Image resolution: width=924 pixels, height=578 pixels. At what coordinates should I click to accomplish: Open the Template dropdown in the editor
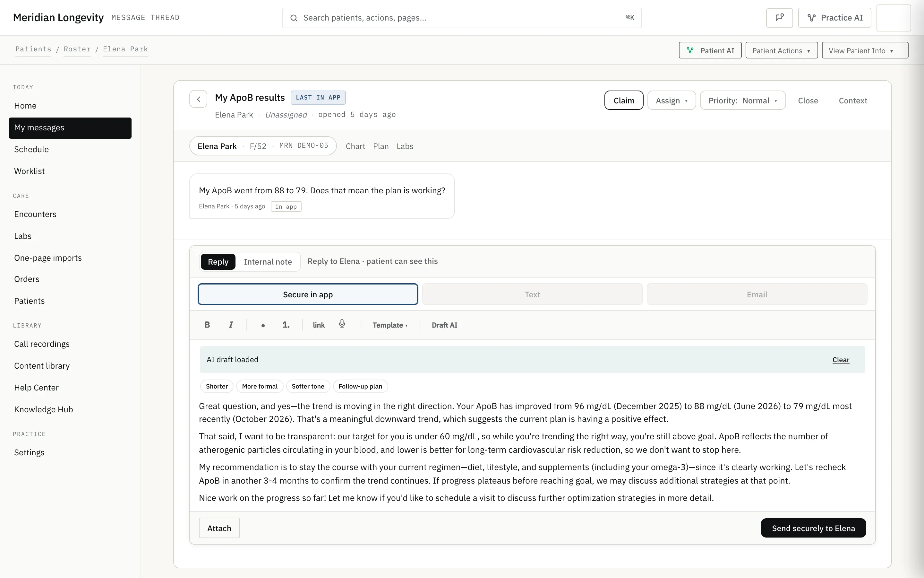pos(390,325)
